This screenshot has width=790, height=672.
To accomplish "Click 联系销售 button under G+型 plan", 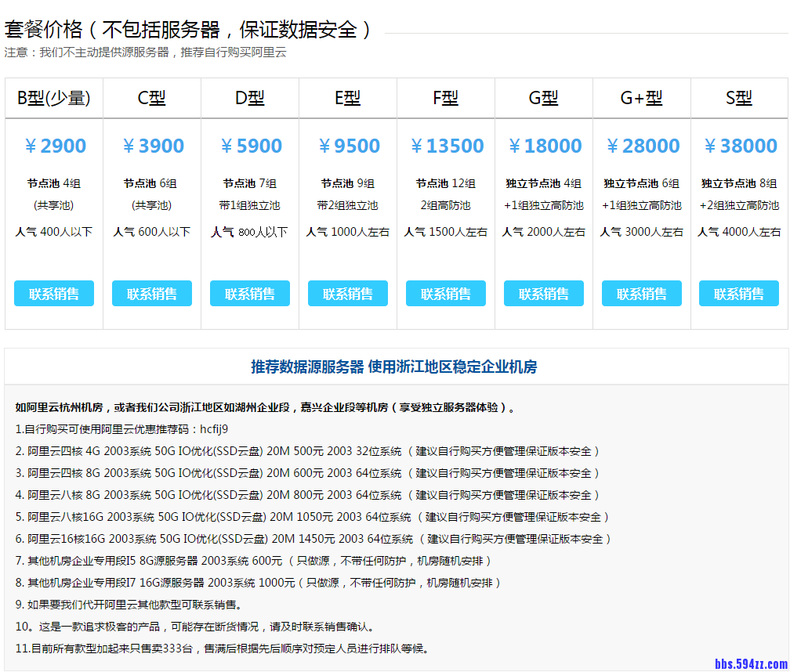I will coord(641,293).
